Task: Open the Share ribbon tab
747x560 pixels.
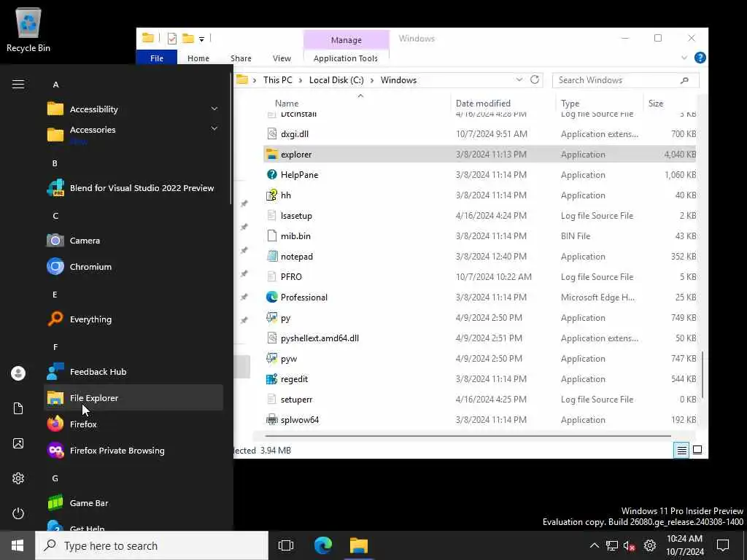Action: click(241, 58)
